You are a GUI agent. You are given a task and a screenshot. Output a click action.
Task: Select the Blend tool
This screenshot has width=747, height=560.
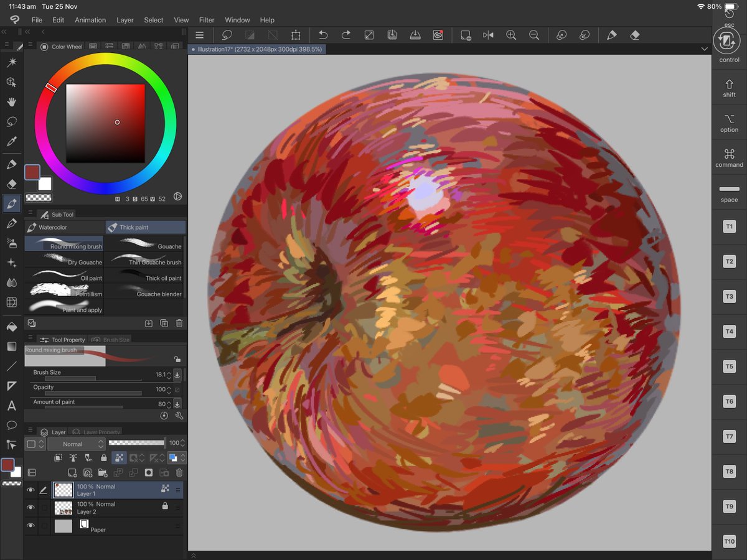[x=11, y=282]
